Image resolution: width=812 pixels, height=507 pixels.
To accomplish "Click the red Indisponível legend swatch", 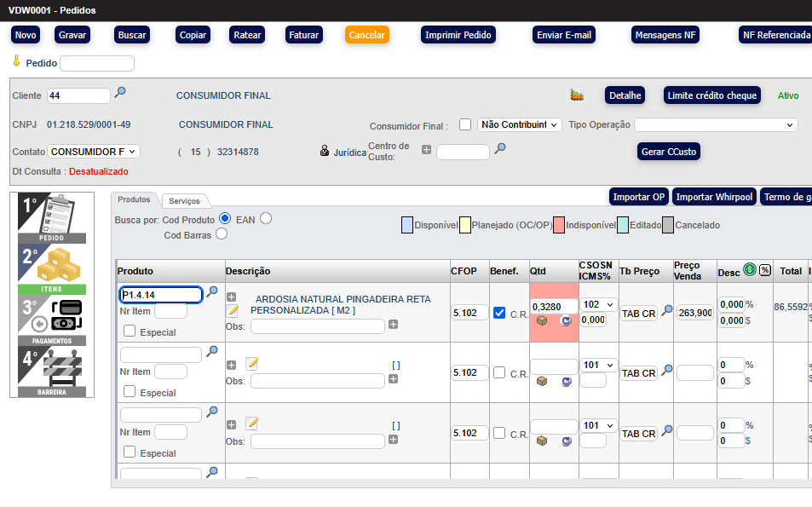I will click(558, 225).
